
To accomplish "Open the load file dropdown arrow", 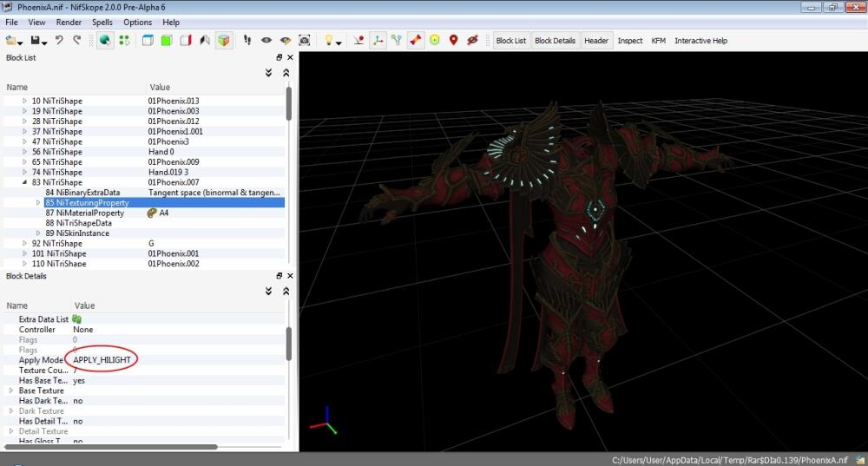I will (x=20, y=43).
